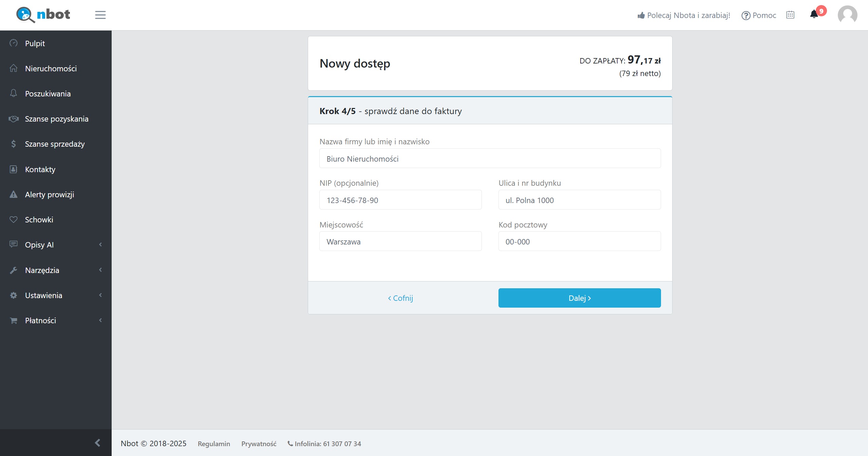Click the Cofnij link

coord(400,298)
